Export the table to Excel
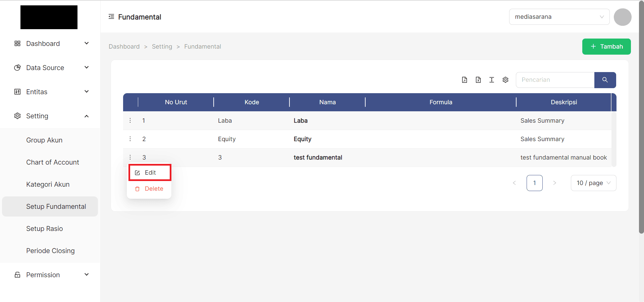This screenshot has height=302, width=644. (478, 80)
